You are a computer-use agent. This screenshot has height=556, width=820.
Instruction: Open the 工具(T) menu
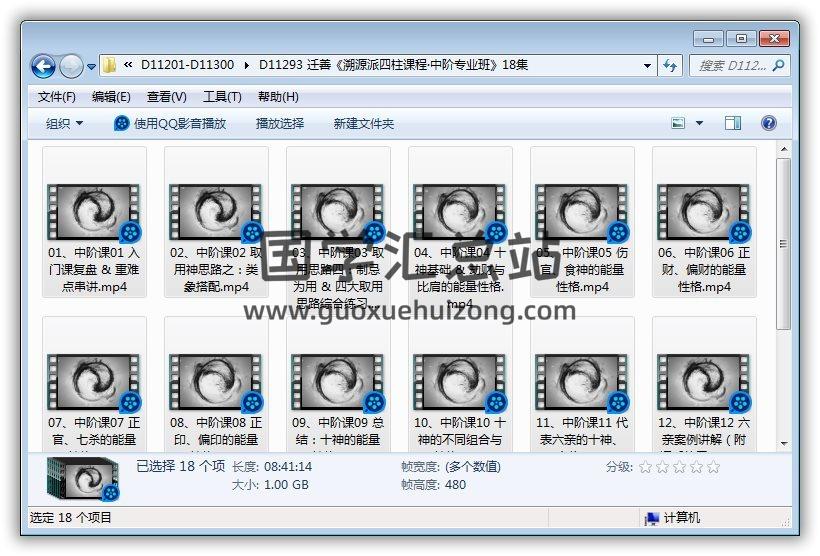(x=222, y=97)
